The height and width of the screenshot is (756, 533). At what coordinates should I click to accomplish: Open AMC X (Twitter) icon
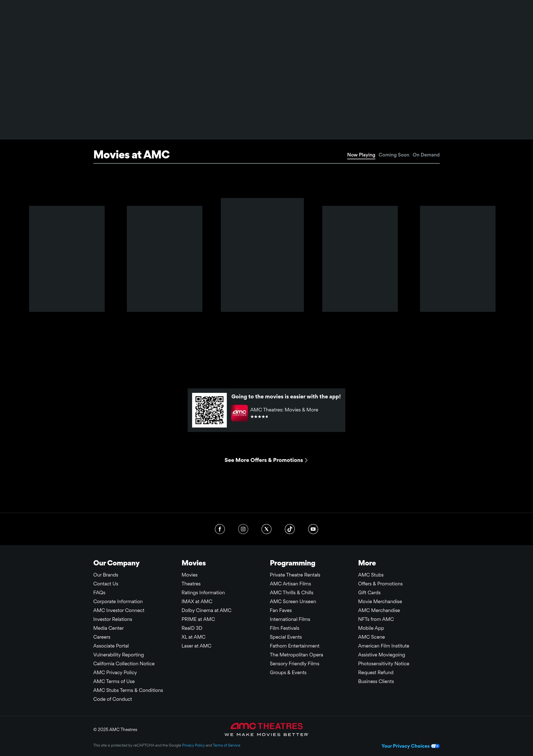266,529
